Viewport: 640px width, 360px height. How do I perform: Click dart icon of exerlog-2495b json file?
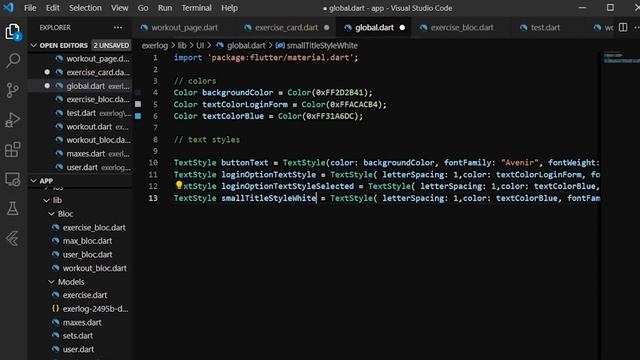click(56, 309)
